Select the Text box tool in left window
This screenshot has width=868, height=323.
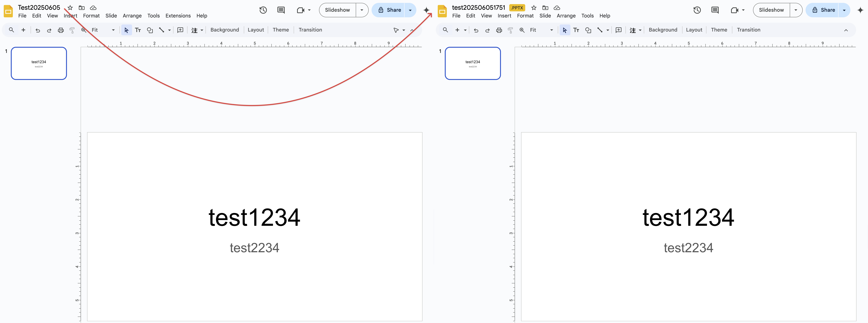point(138,30)
